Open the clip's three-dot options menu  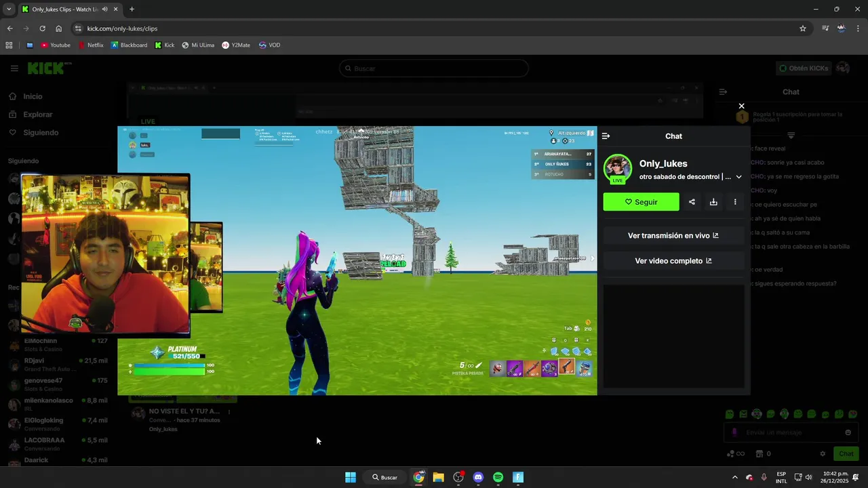(x=735, y=202)
